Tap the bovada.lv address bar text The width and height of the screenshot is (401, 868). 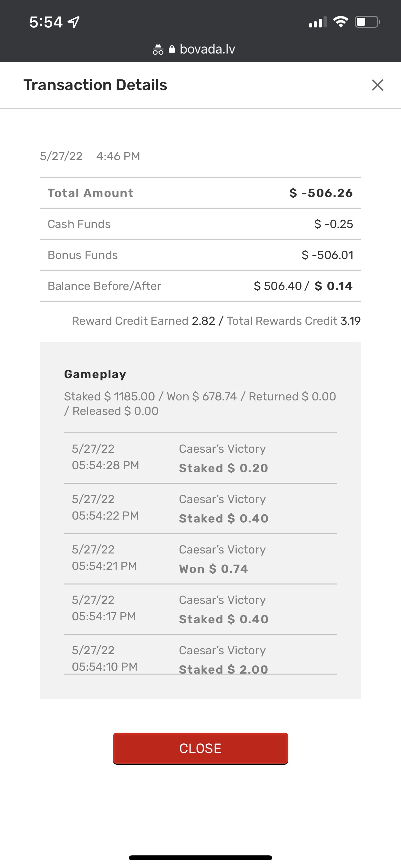(207, 49)
